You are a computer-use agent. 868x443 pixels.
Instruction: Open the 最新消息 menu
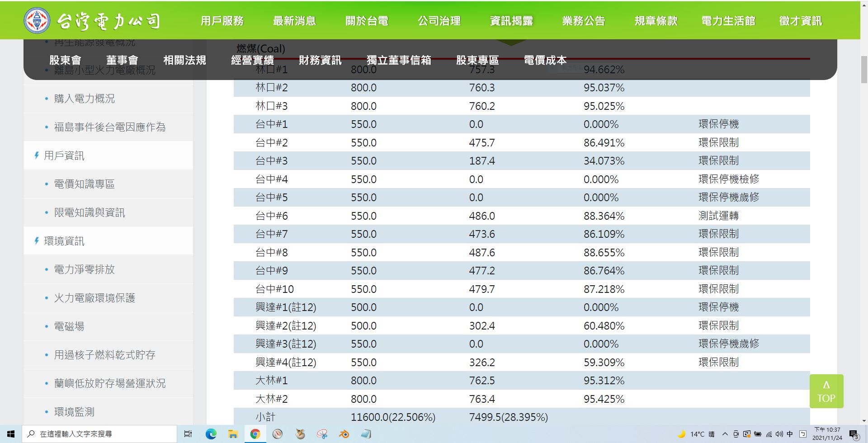294,21
